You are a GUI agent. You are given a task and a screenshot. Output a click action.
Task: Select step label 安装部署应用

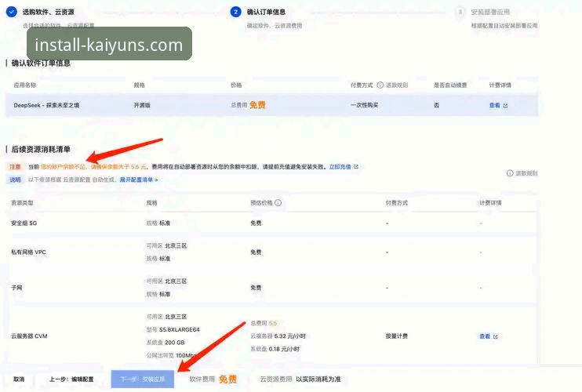coord(490,12)
